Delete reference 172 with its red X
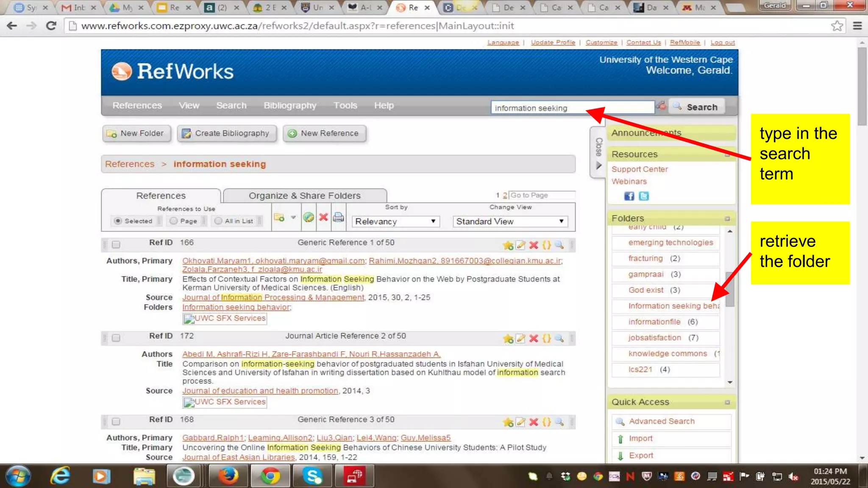Screen dimensions: 868x488 coord(534,338)
